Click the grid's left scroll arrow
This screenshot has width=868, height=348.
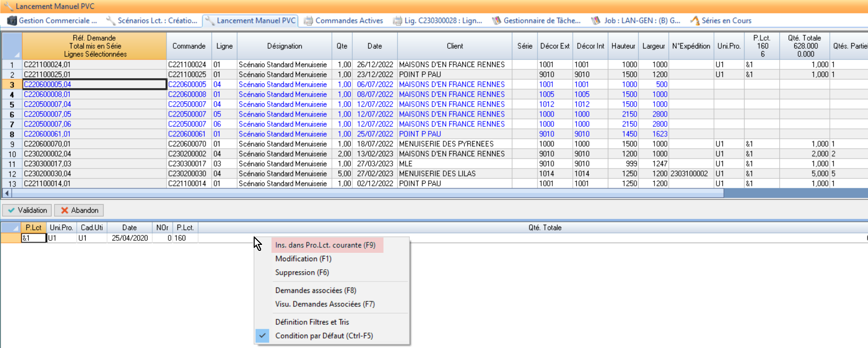point(6,193)
